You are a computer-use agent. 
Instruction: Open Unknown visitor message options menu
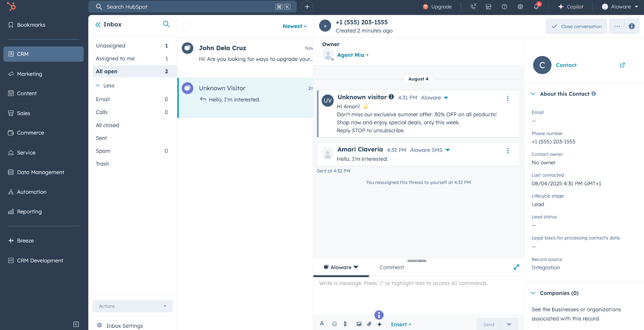pyautogui.click(x=508, y=98)
